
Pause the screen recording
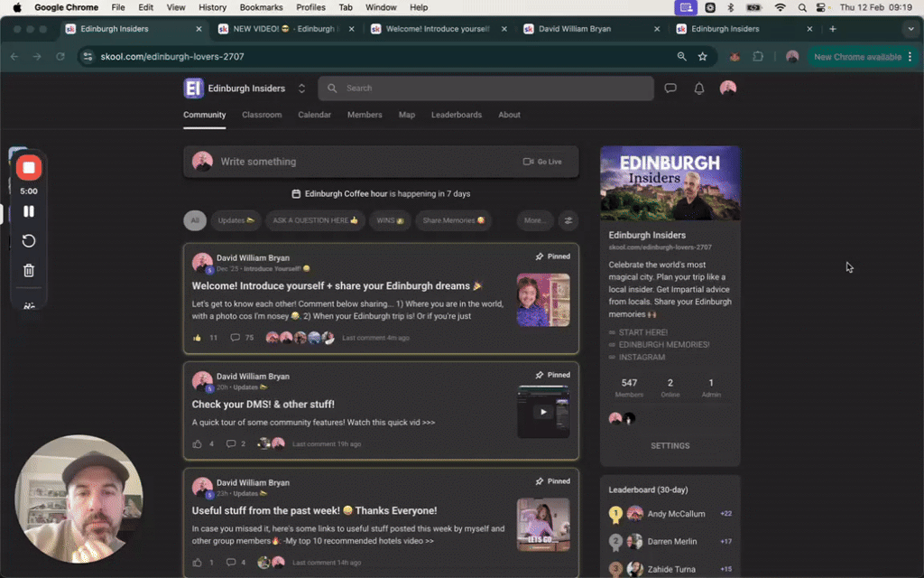pyautogui.click(x=28, y=211)
